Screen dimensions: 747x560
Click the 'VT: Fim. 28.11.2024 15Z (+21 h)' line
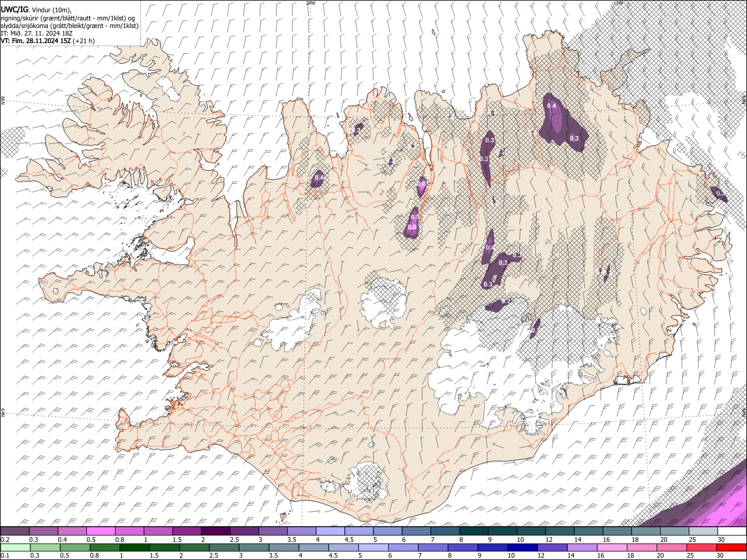click(x=48, y=41)
